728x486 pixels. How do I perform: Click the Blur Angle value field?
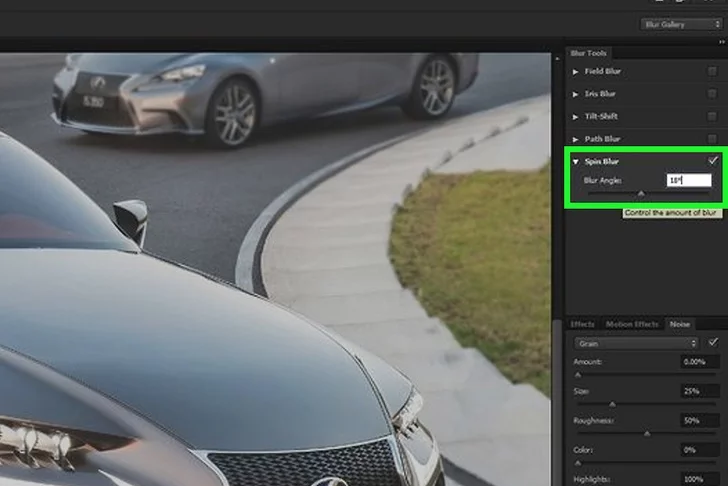point(689,180)
